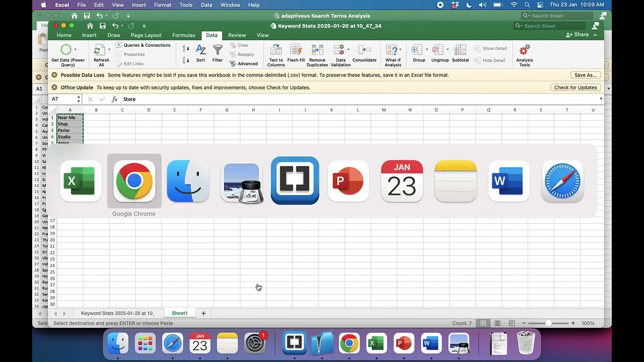Switch to Keyword Stats sheet tab
This screenshot has height=362, width=644.
[118, 313]
